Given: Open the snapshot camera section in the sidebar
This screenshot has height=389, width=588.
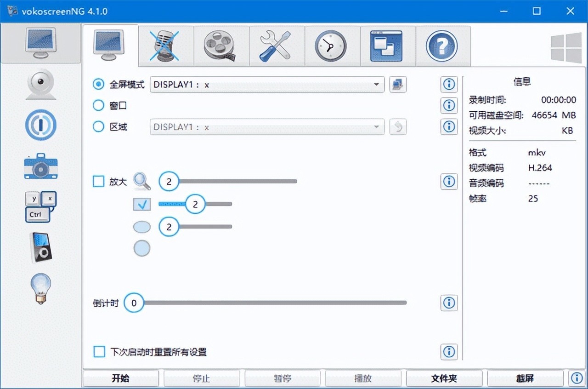Looking at the screenshot, I should click(x=41, y=166).
